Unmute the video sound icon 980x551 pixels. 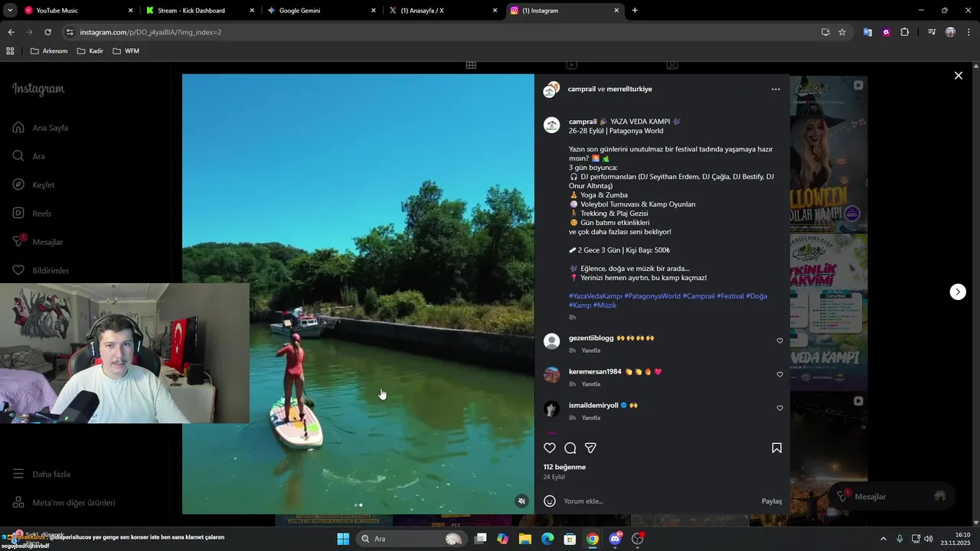point(521,501)
